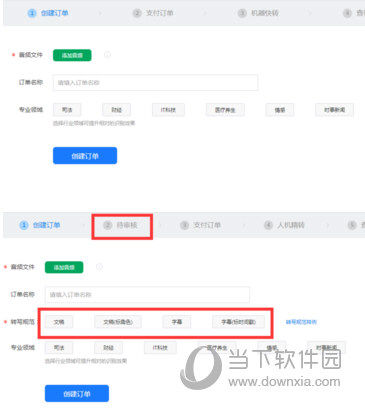This screenshot has width=365, height=411.
Task: Go to step 1 创建订单 in lower step bar
Action: point(40,225)
